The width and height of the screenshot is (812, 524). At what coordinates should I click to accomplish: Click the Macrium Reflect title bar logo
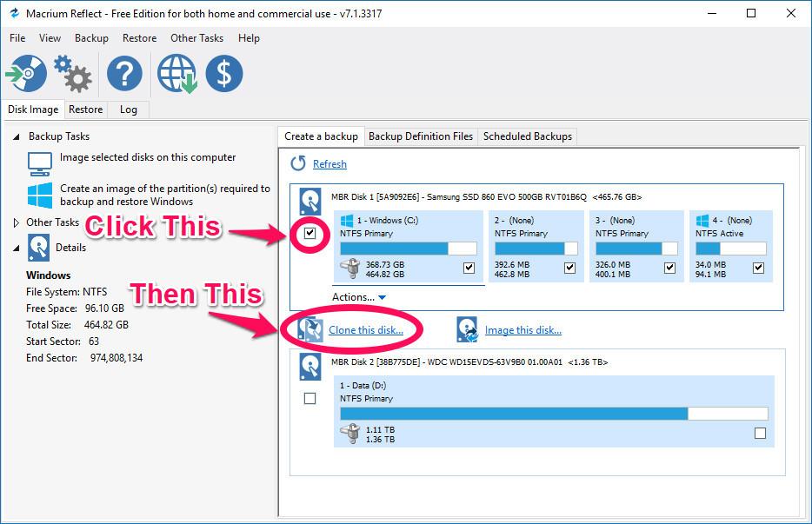pos(15,13)
